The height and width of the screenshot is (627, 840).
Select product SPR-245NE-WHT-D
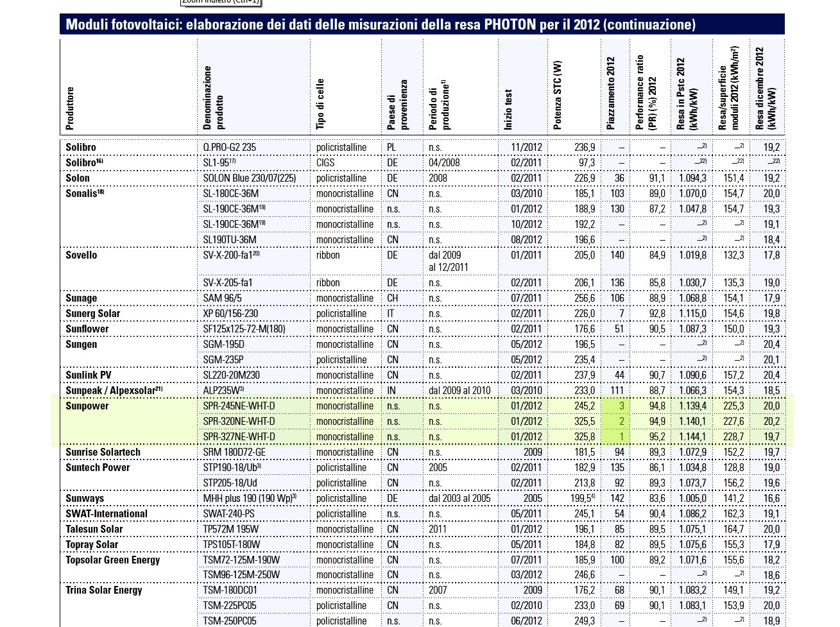(239, 406)
